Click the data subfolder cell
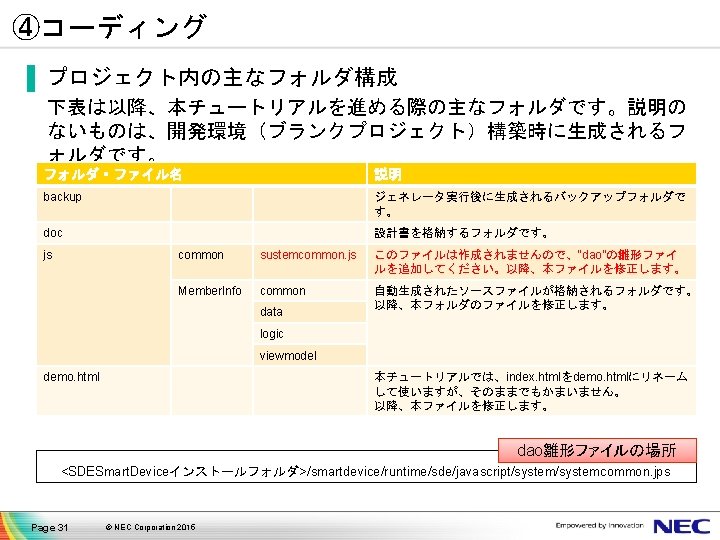The width and height of the screenshot is (720, 540). [x=310, y=312]
